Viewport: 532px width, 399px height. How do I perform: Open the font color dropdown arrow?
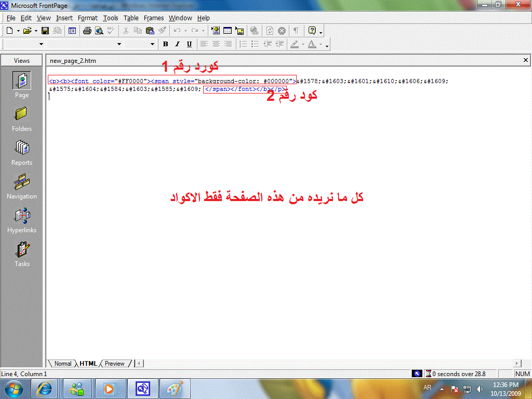click(x=321, y=45)
